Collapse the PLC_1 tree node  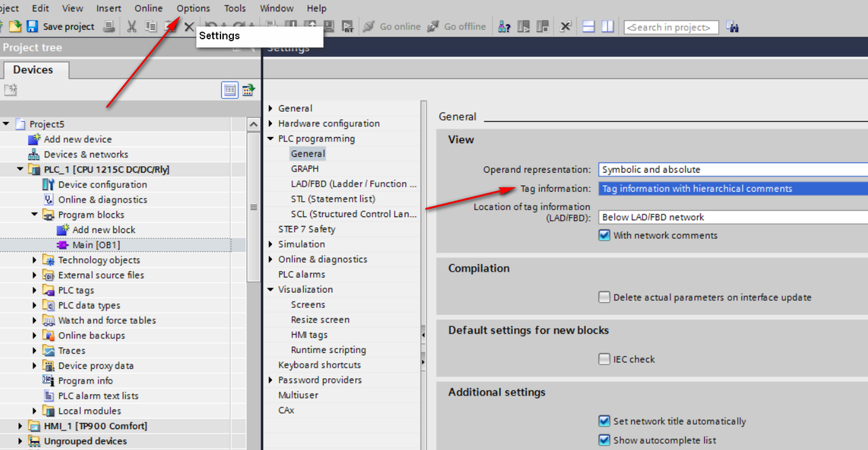(20, 169)
